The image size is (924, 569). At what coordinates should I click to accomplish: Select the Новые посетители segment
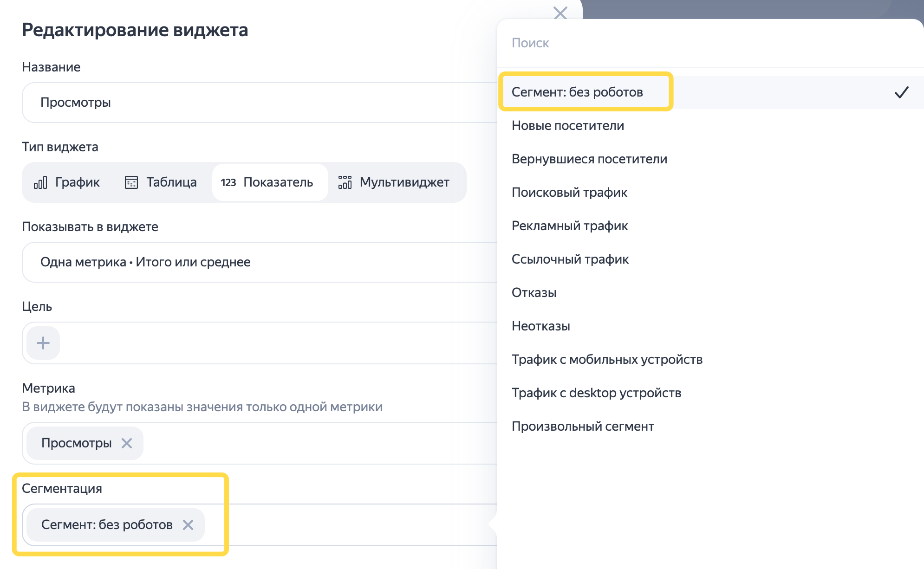567,125
